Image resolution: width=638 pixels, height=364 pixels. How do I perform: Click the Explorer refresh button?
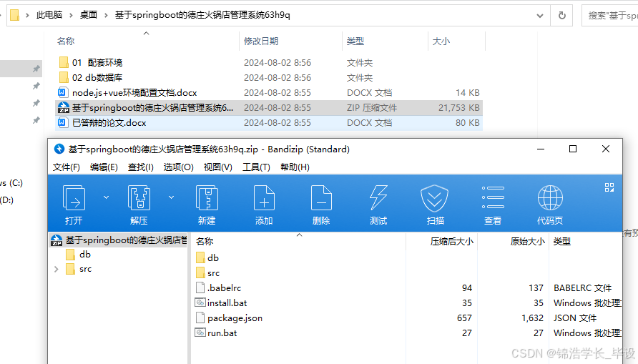[562, 16]
